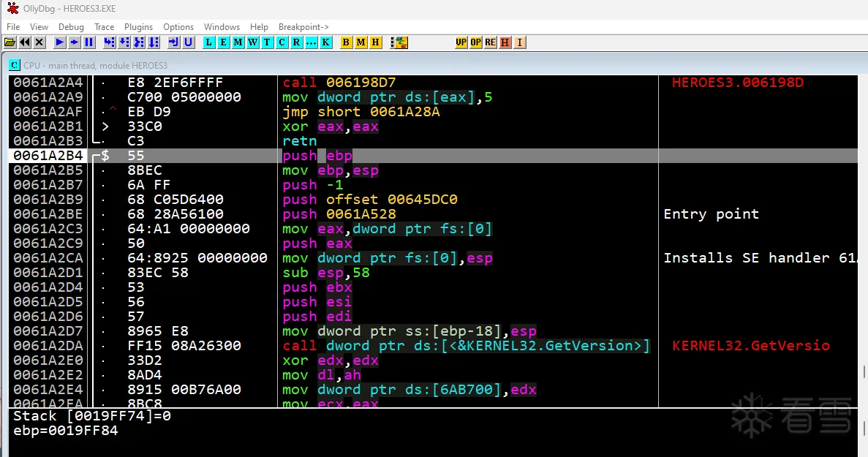
Task: Select the retn instruction at 0061A2B3
Action: (x=300, y=141)
